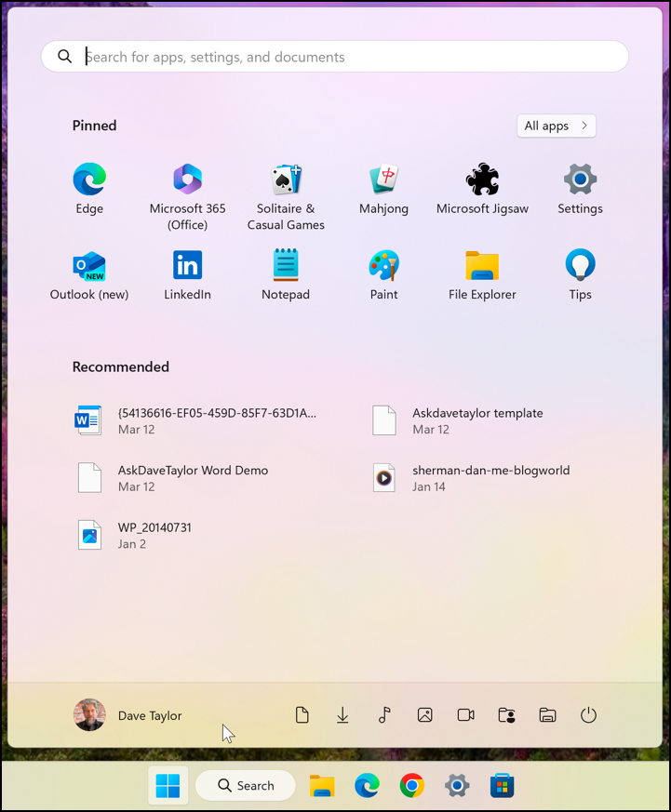The image size is (671, 812).
Task: Open the Music folder icon
Action: coord(384,715)
